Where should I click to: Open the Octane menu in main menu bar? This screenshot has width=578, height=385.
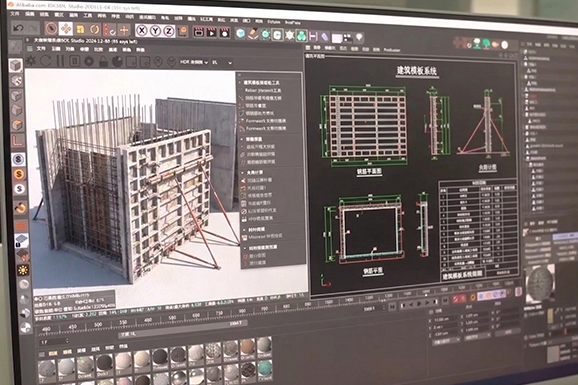(274, 22)
